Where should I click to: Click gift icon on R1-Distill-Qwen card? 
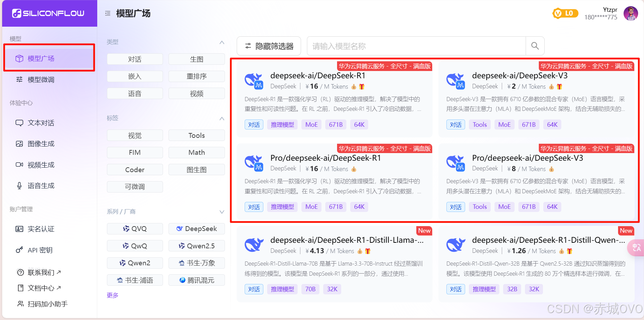pos(569,251)
